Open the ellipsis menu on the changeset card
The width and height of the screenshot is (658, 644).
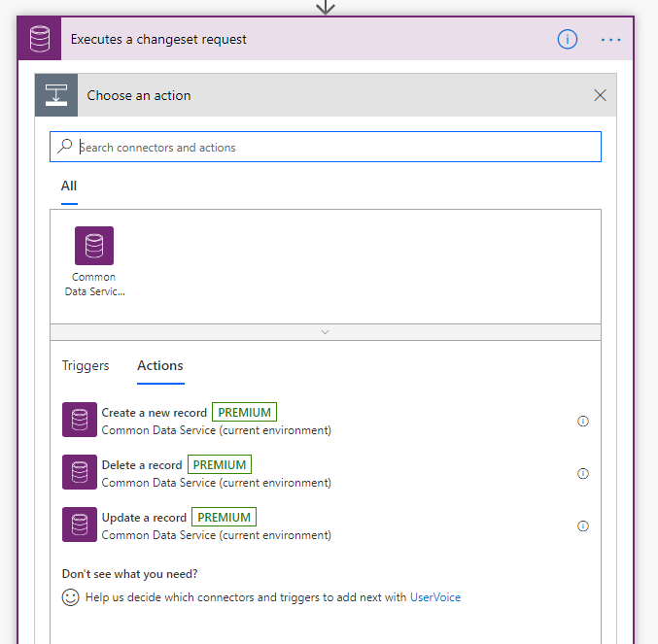pyautogui.click(x=610, y=40)
